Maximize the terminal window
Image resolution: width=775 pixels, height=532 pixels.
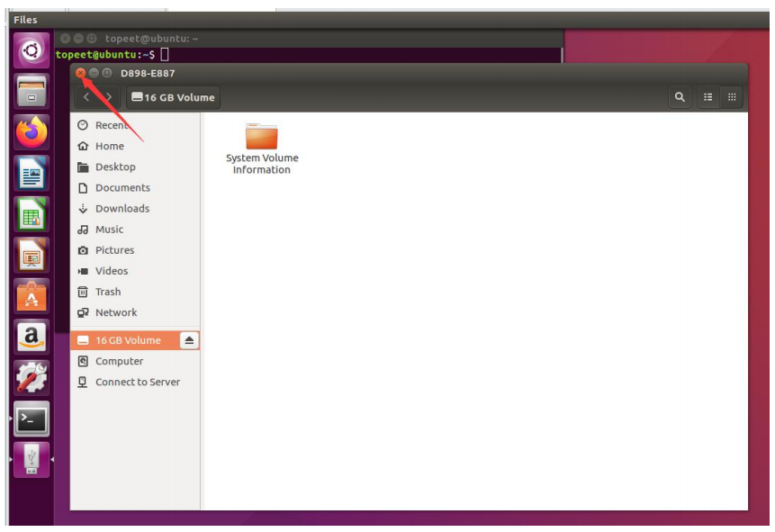(x=92, y=38)
